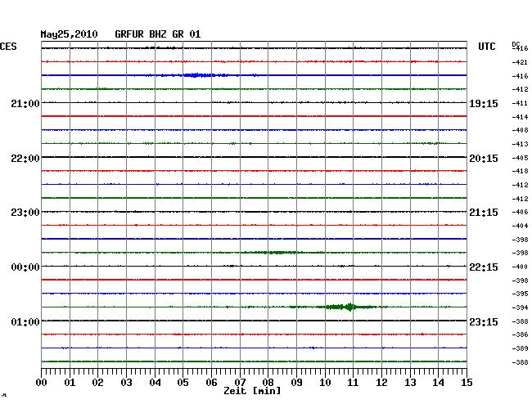The width and height of the screenshot is (532, 404).
Task: Click the UTC column heading
Action: click(487, 47)
